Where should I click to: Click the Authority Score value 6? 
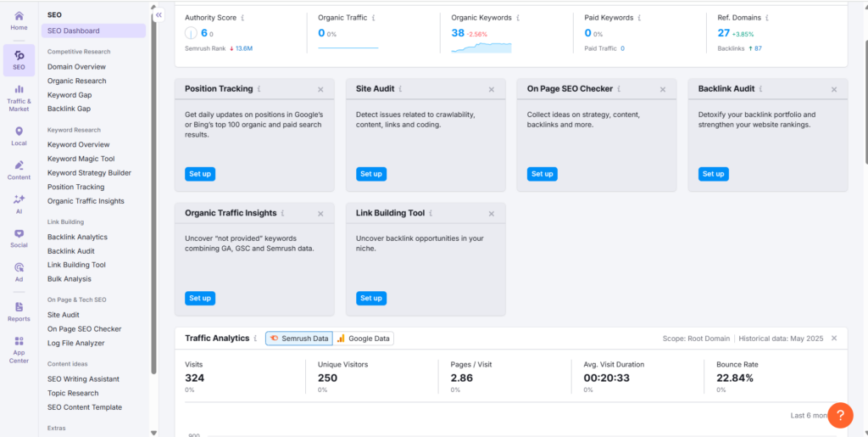pos(204,33)
